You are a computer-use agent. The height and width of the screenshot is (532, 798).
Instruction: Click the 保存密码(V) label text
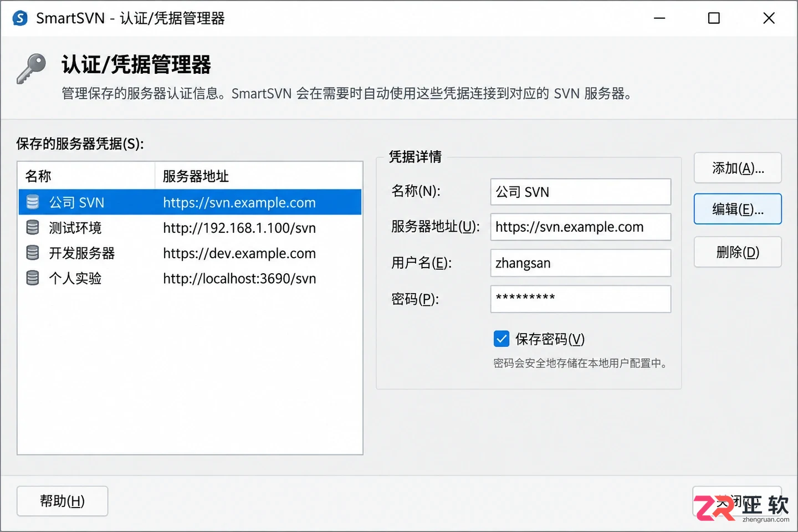550,339
